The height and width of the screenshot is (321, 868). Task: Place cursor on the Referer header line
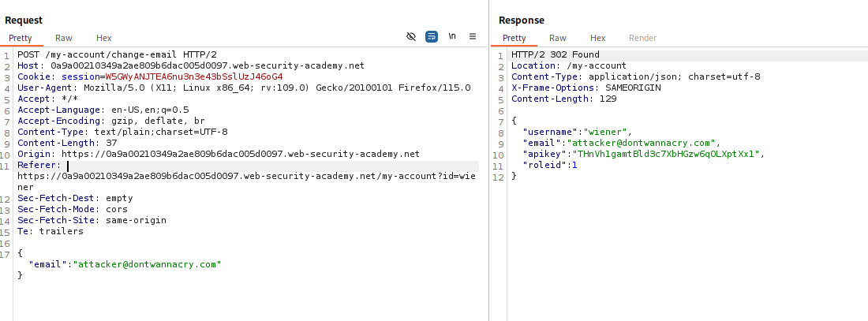coord(39,166)
